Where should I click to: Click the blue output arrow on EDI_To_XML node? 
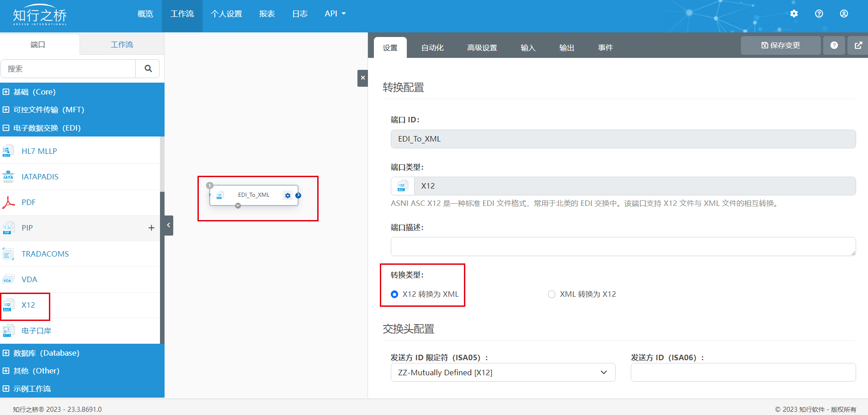pos(298,195)
